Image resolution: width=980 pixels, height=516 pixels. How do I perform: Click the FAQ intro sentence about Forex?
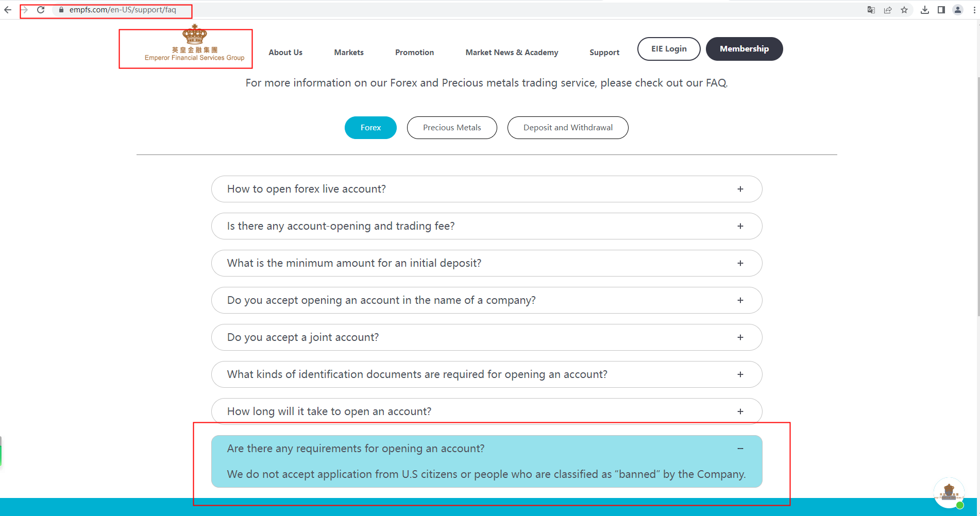(x=486, y=83)
